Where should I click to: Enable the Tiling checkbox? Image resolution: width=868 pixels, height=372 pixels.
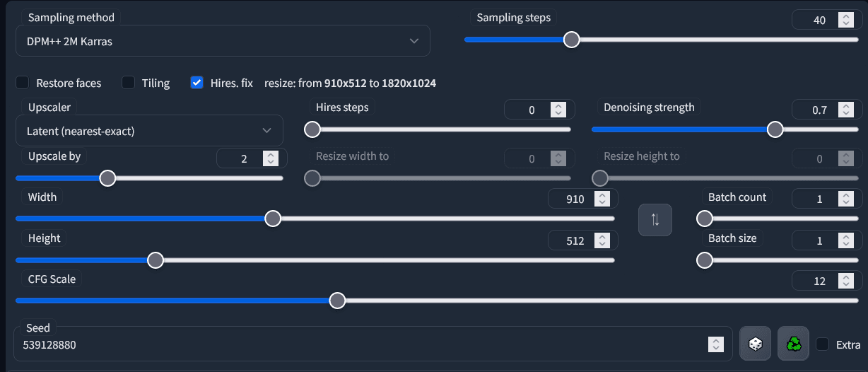point(128,83)
